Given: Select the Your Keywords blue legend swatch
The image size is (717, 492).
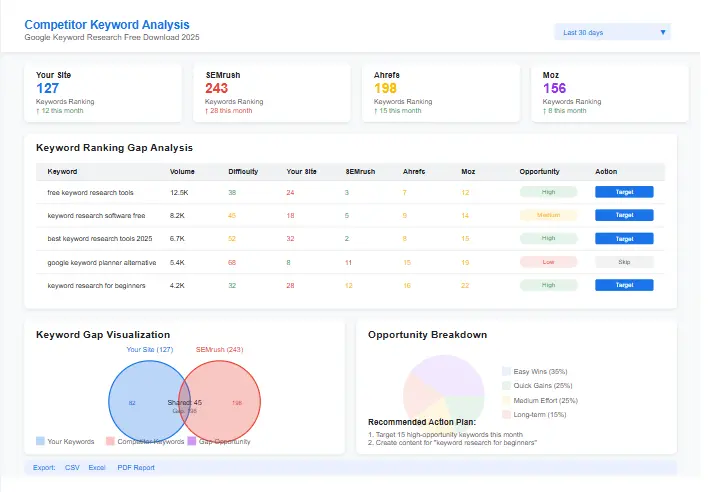Looking at the screenshot, I should [x=40, y=441].
